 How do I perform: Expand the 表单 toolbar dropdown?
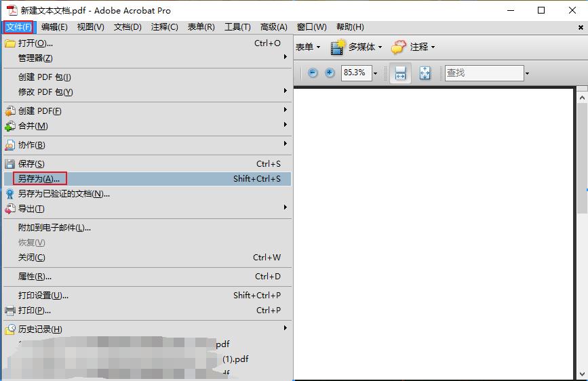click(x=318, y=47)
